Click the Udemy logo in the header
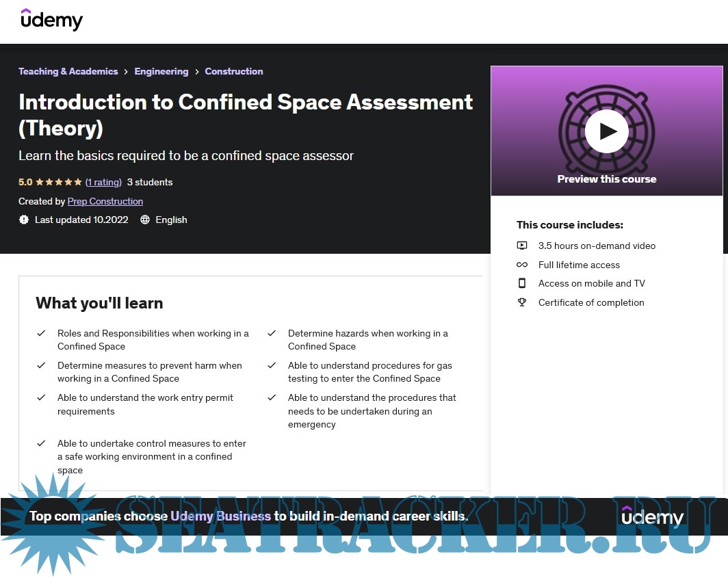728x578 pixels. 51,21
